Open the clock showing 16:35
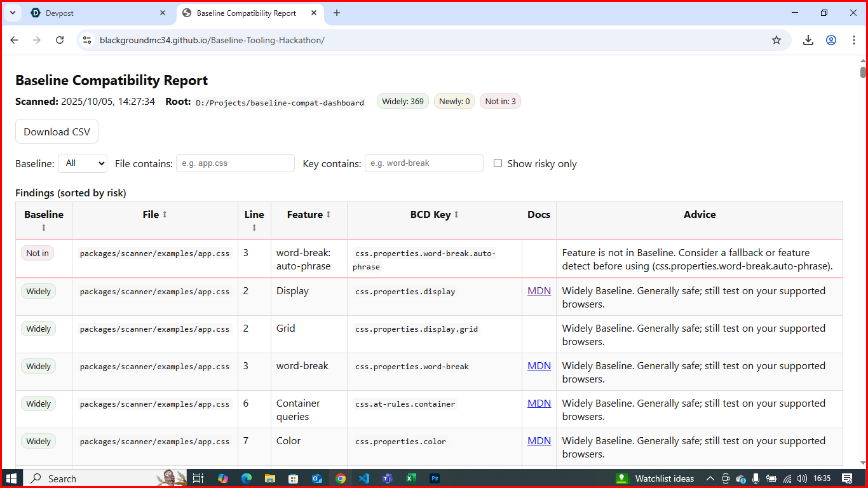The width and height of the screenshot is (868, 488). tap(822, 478)
